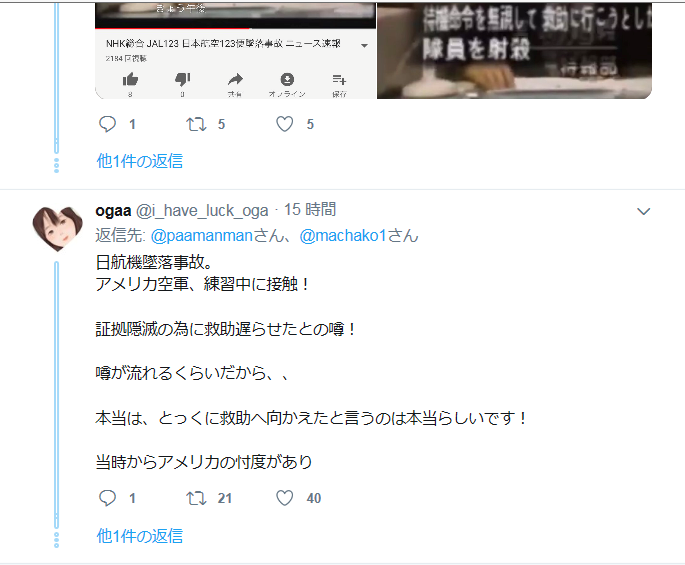This screenshot has height=565, width=685.
Task: Expand the video title dropdown arrow
Action: coord(364,45)
